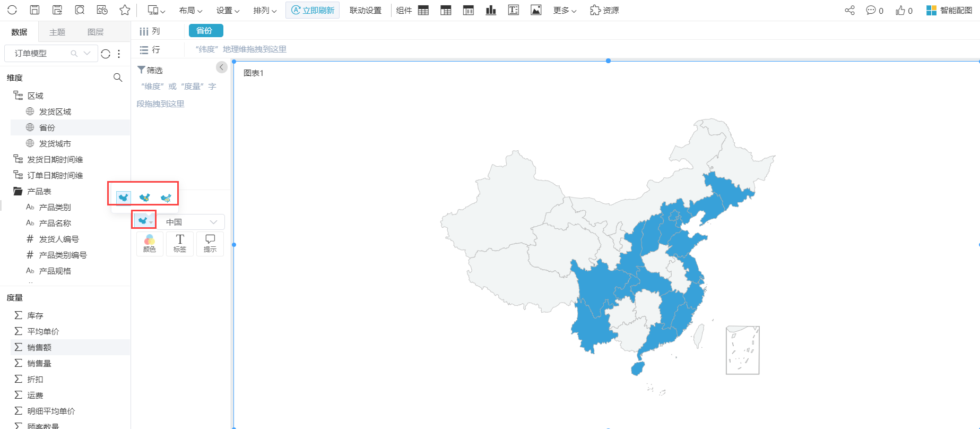Click the 省份 pill in the column shelf
The image size is (980, 429).
click(206, 31)
